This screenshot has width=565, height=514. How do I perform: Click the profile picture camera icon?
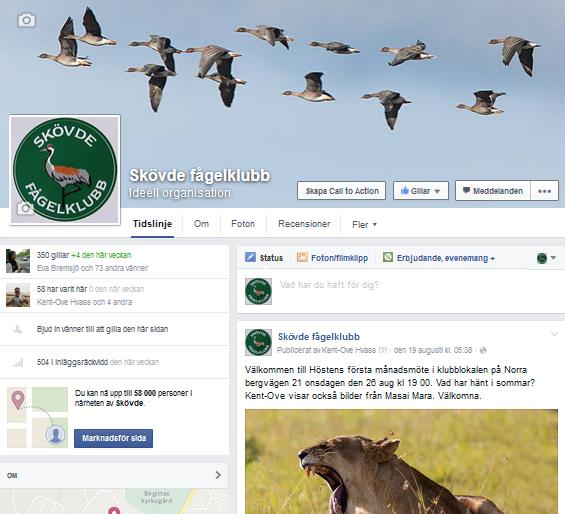tap(25, 208)
